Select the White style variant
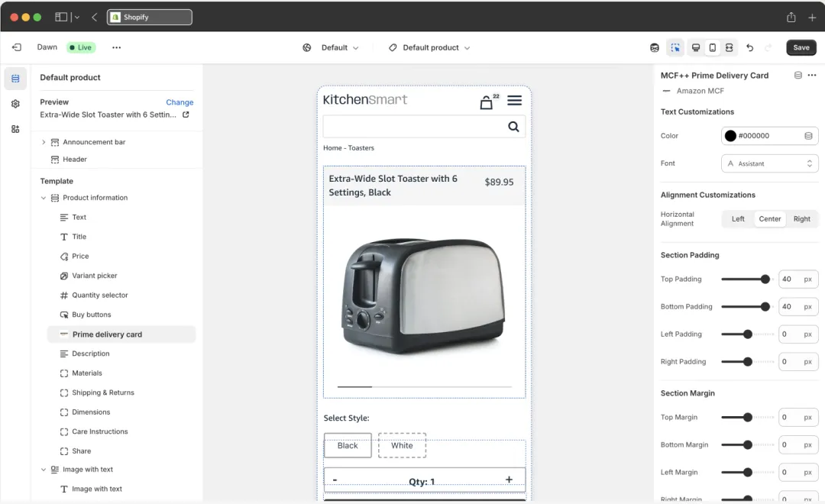 pos(402,446)
